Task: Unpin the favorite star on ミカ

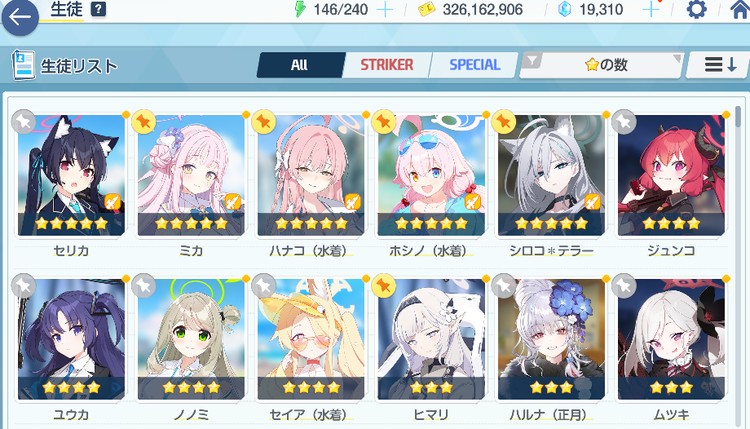Action: pos(143,121)
